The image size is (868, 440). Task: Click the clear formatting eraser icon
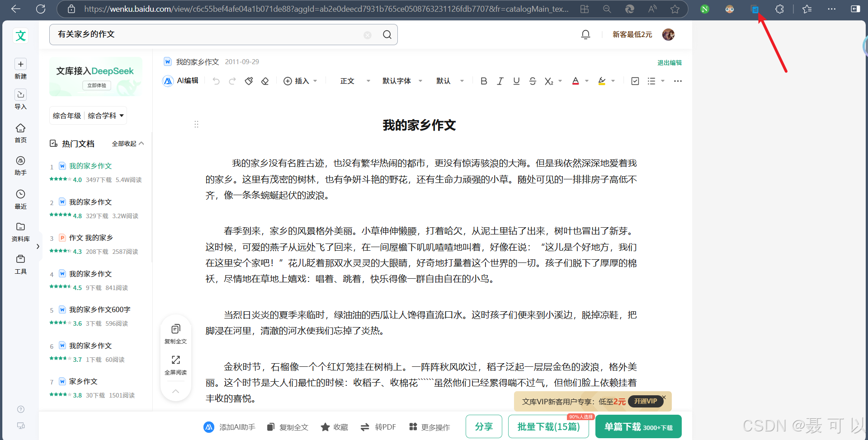click(265, 81)
